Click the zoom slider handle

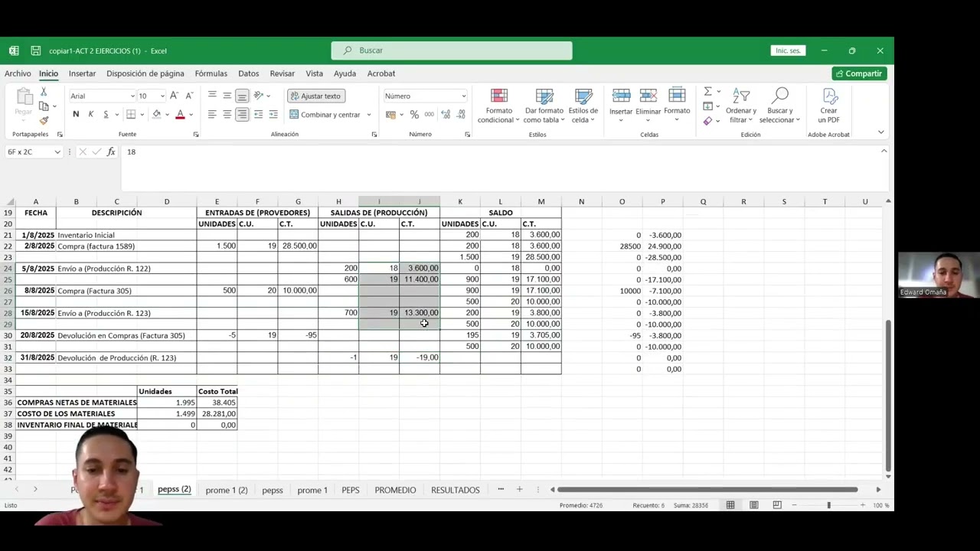pyautogui.click(x=828, y=505)
